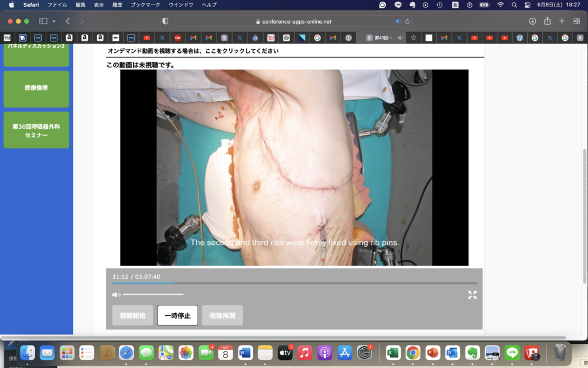Click the Safari reload page icon

click(408, 21)
